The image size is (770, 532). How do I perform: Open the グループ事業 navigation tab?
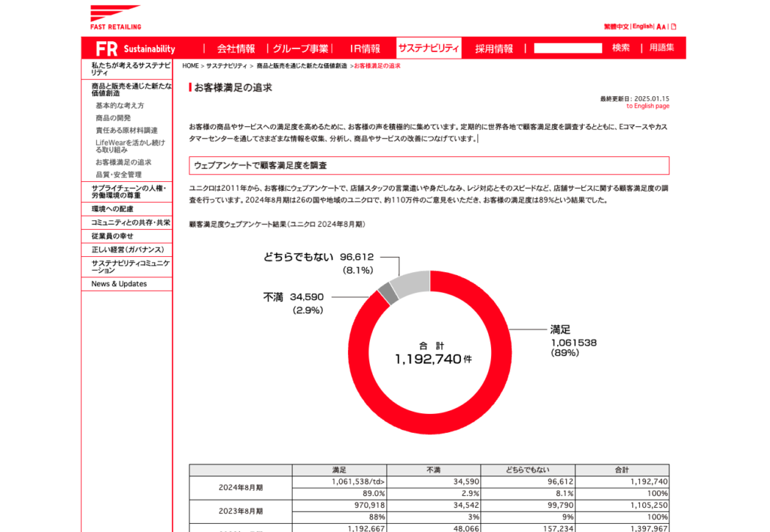[300, 49]
